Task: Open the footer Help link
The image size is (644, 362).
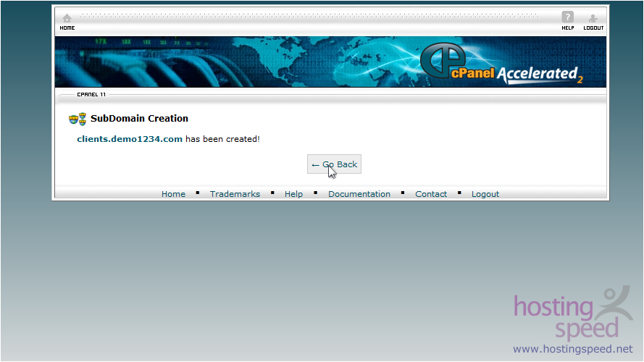Action: (x=293, y=194)
